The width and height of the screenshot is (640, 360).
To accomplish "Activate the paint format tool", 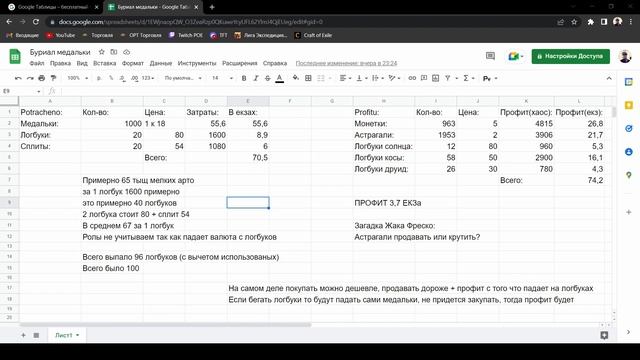I will 53,78.
